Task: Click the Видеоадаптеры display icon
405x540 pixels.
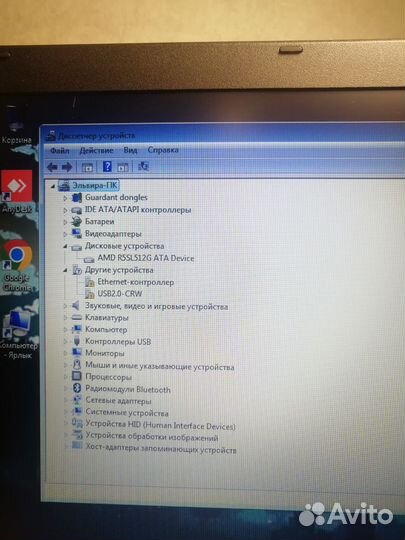Action: [76, 233]
